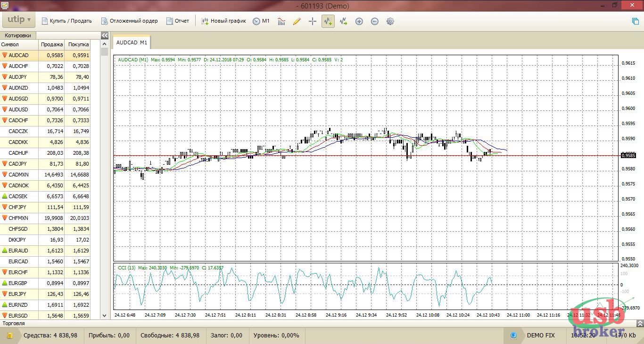Zoom in on the chart
This screenshot has width=644, height=344.
(x=359, y=21)
